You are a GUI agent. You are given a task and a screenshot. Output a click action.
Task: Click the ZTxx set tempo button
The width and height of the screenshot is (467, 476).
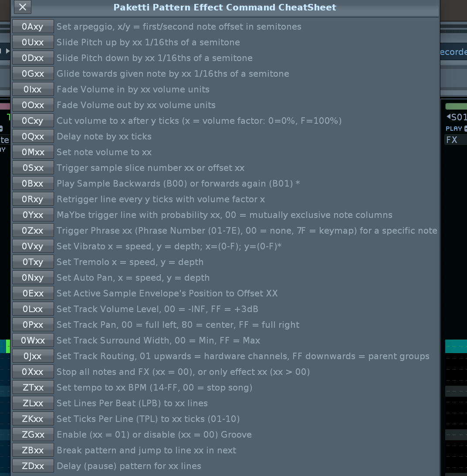coord(33,388)
